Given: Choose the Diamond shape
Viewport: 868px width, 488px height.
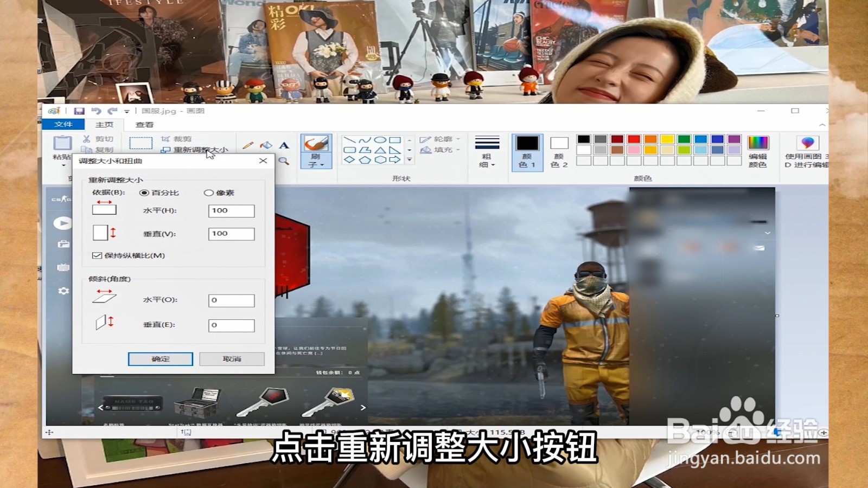Looking at the screenshot, I should 349,159.
